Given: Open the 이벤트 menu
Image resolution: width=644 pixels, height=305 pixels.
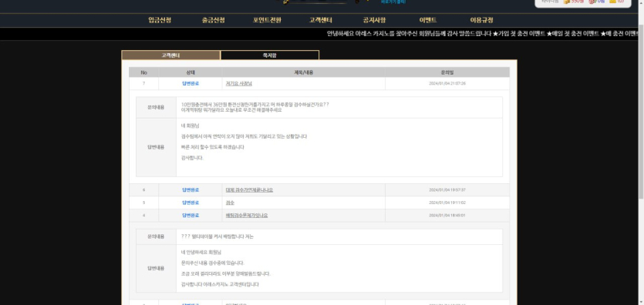Looking at the screenshot, I should click(x=428, y=20).
